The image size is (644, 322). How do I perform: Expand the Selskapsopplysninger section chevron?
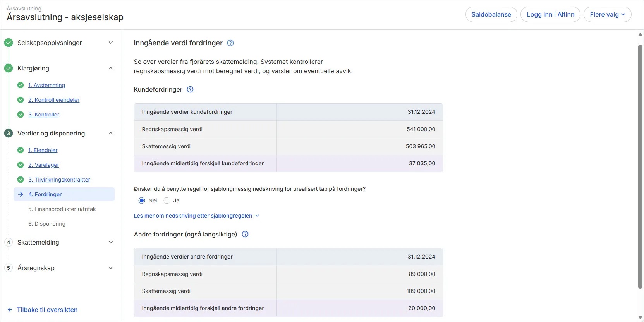tap(111, 43)
